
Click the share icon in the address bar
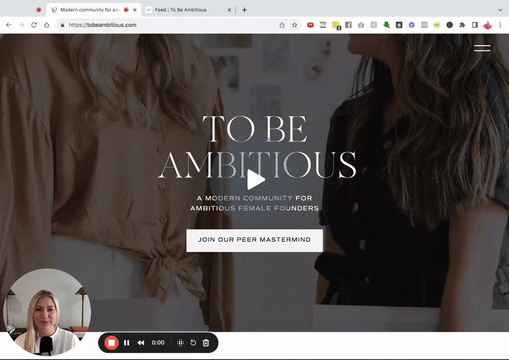(x=282, y=25)
